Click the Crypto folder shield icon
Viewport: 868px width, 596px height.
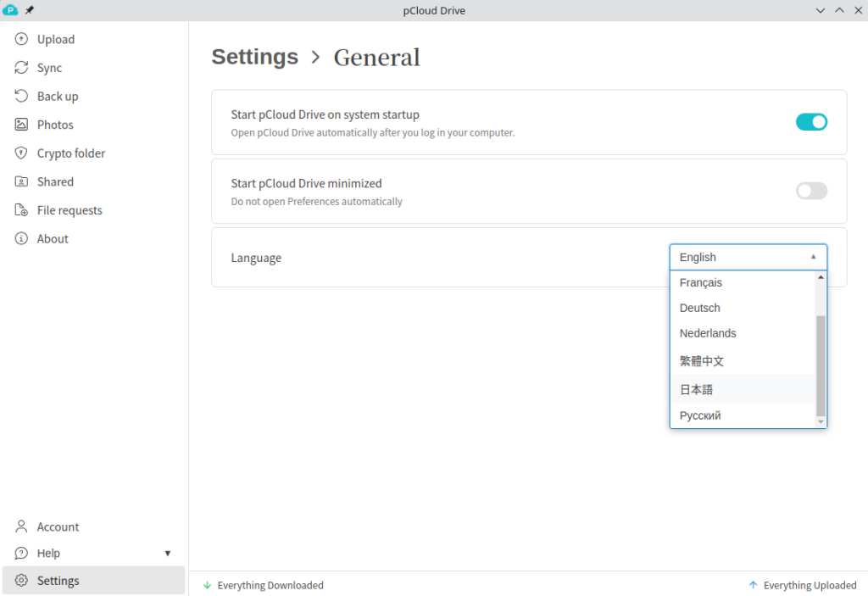tap(21, 153)
